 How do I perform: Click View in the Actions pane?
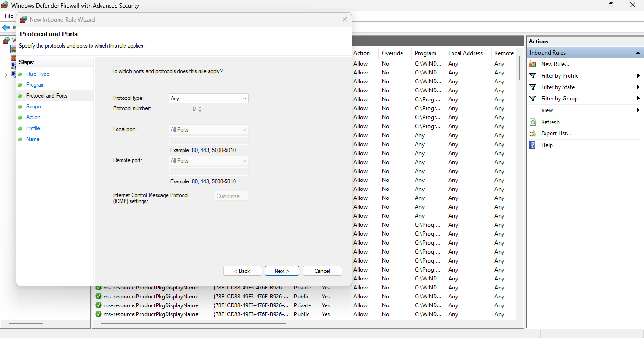point(547,110)
